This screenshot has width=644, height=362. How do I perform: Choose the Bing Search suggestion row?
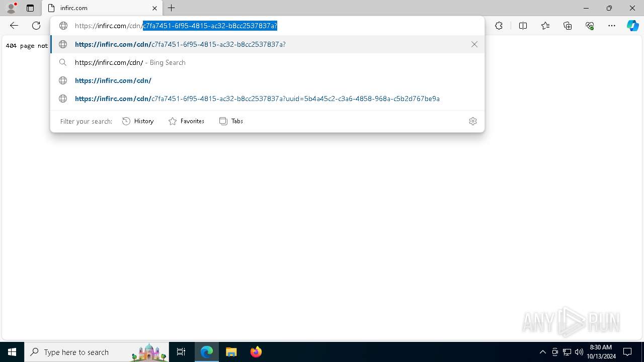tap(267, 62)
